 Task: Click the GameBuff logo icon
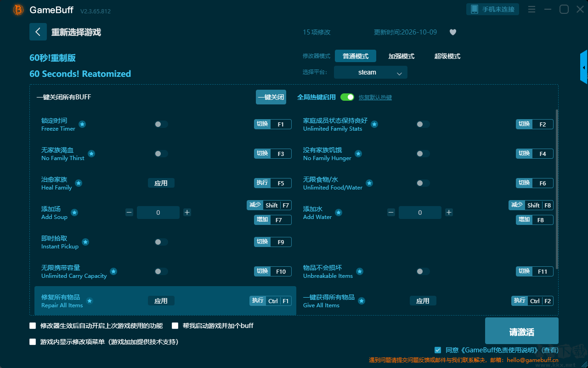[18, 10]
